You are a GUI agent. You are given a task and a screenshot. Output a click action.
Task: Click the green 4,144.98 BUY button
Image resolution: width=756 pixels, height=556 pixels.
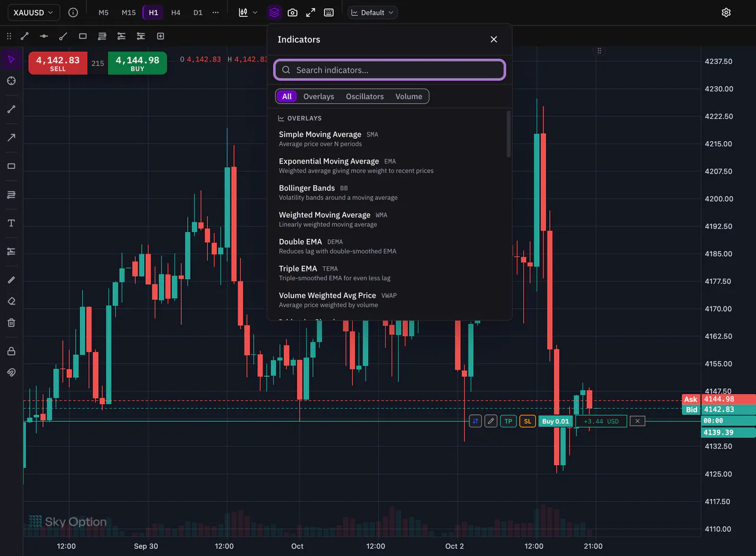(138, 63)
